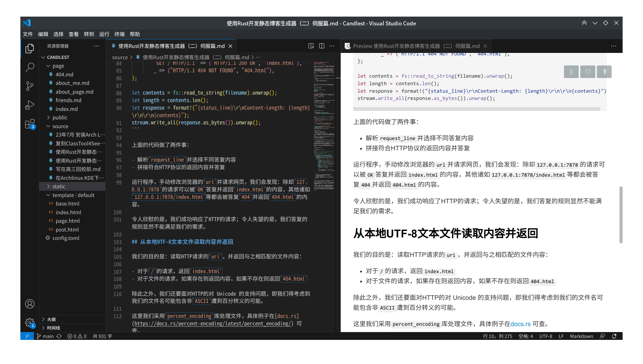Image resolution: width=643 pixels, height=364 pixels.
Task: Expand the public folder
Action: pos(60,117)
